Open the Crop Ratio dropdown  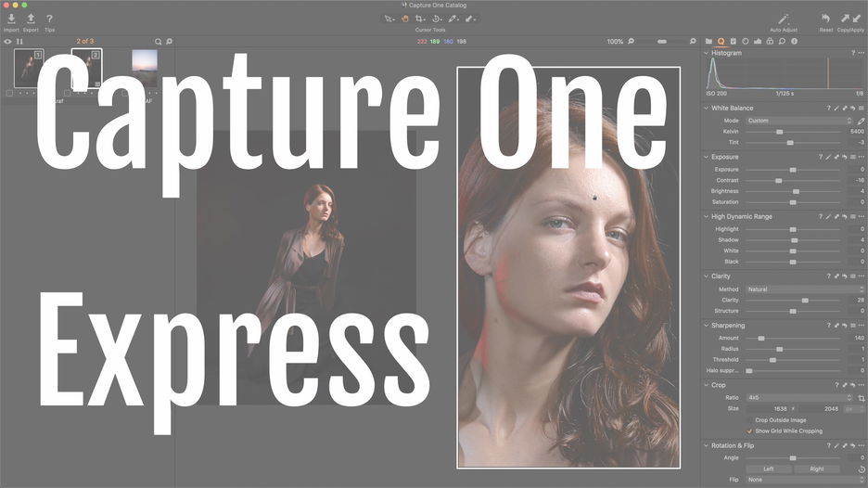(798, 398)
